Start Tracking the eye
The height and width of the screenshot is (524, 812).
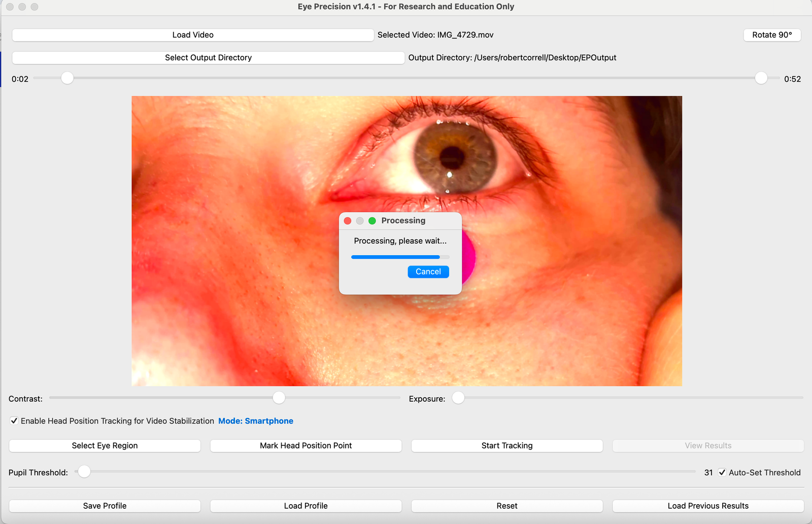506,445
